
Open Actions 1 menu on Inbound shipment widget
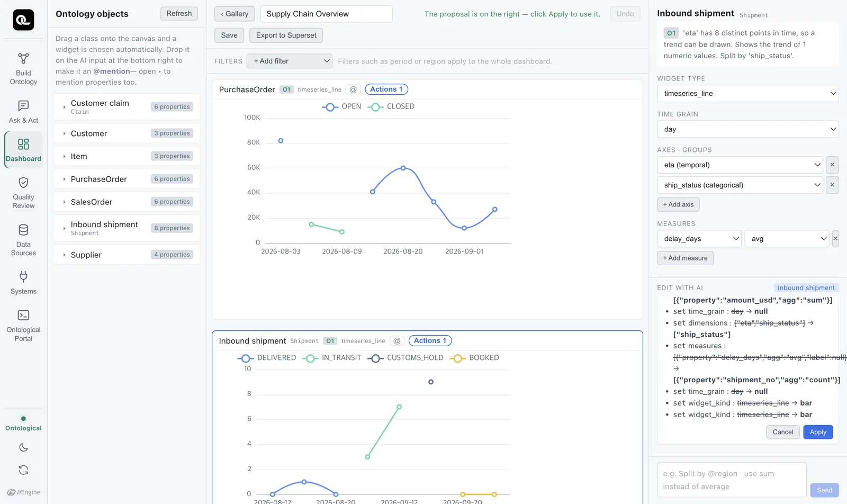click(x=430, y=341)
